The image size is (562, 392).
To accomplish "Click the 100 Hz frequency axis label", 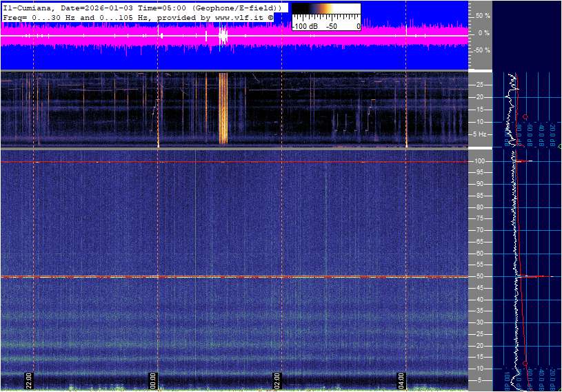I will coord(481,161).
